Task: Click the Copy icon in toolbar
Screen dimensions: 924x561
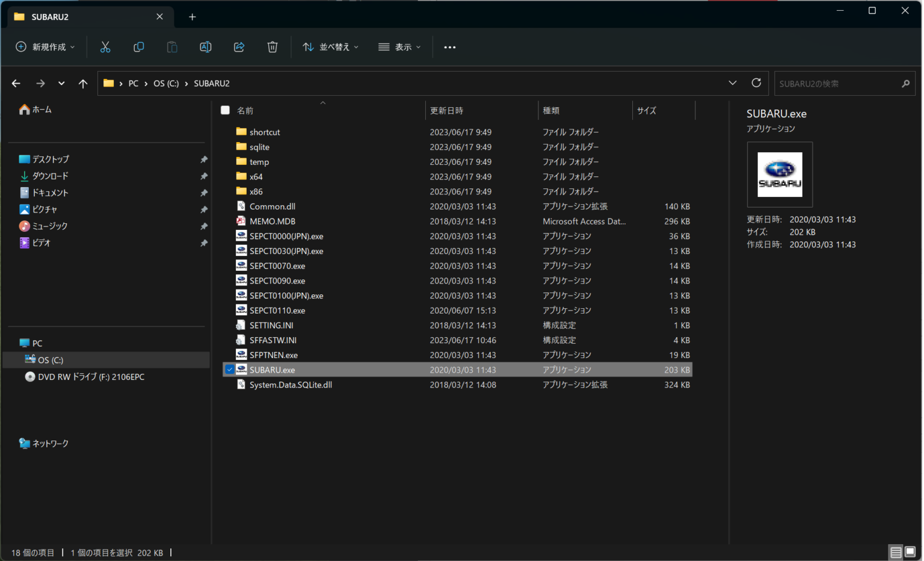Action: (138, 47)
